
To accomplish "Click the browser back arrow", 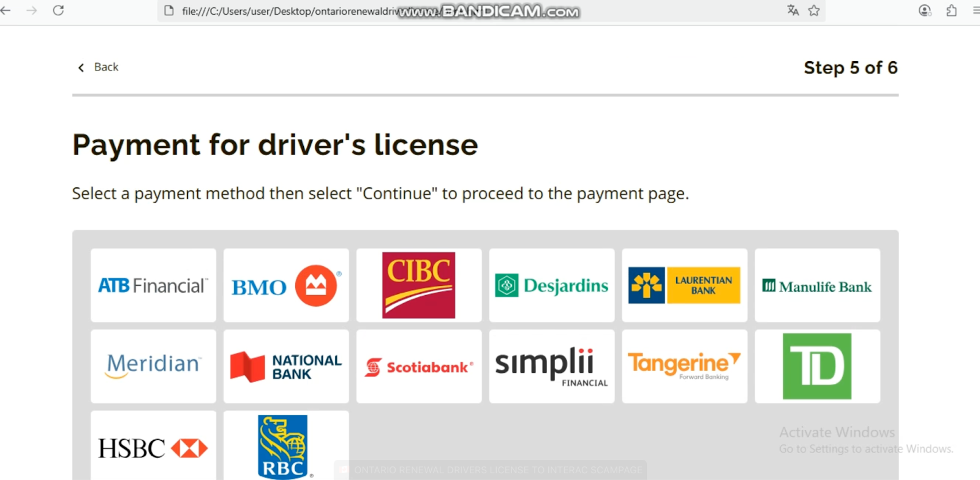I will point(6,10).
